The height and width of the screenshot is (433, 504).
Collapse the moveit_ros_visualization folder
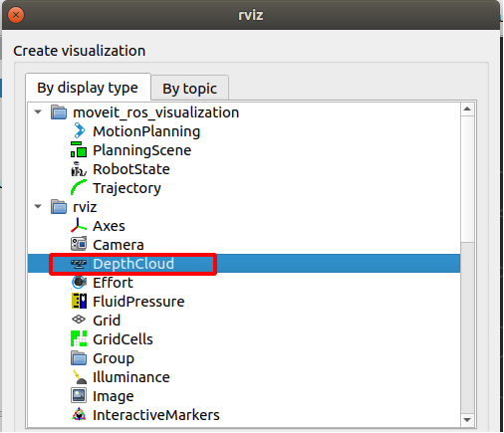coord(38,112)
